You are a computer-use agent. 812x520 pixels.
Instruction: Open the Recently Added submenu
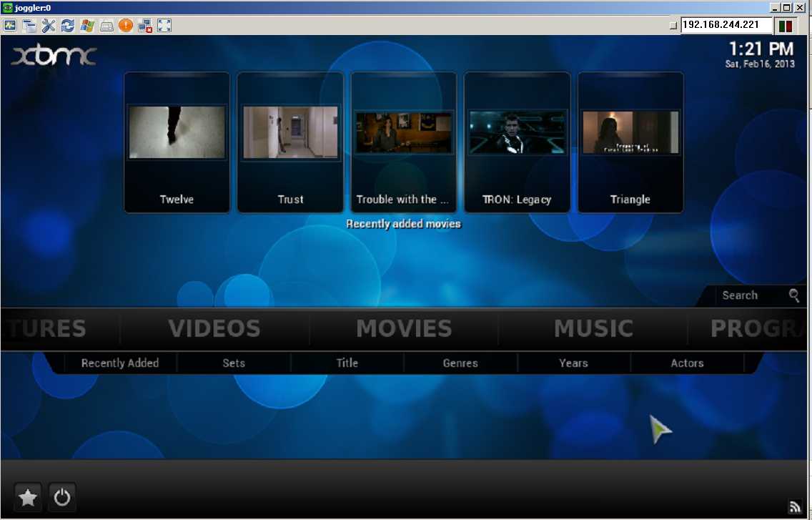click(x=120, y=363)
